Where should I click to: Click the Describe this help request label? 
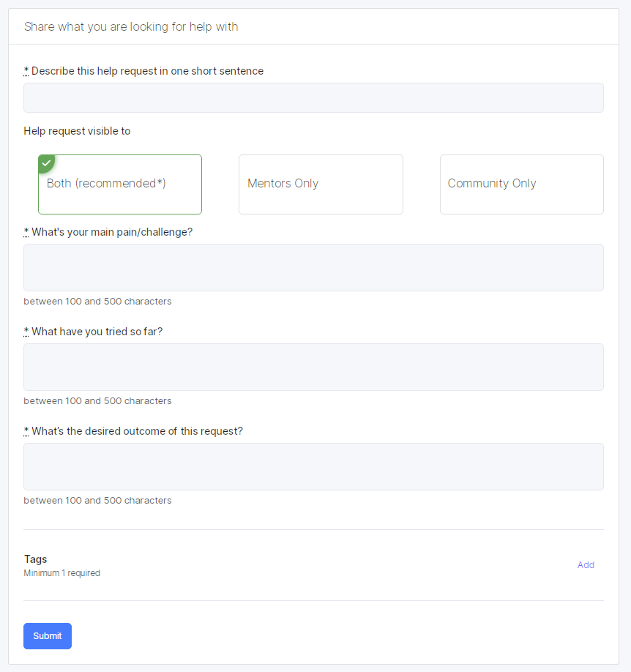[x=147, y=71]
